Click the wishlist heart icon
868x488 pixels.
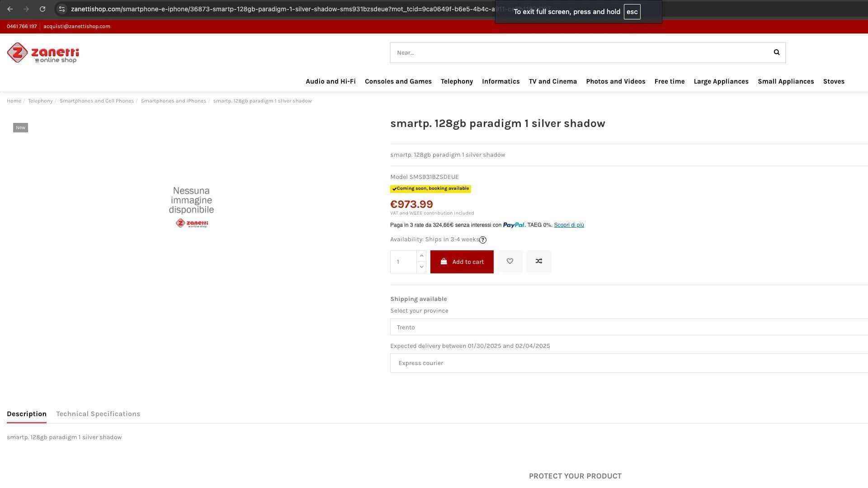pos(510,261)
